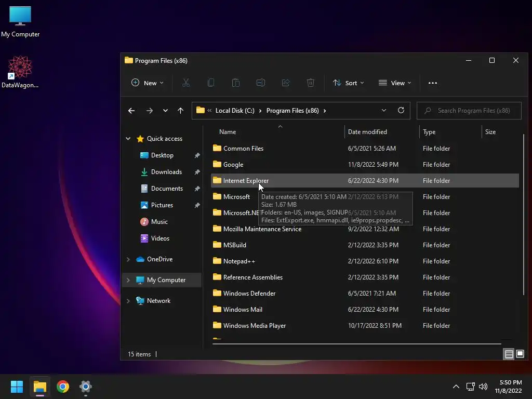Switch to large thumbnails view icon
The height and width of the screenshot is (399, 532).
point(520,354)
